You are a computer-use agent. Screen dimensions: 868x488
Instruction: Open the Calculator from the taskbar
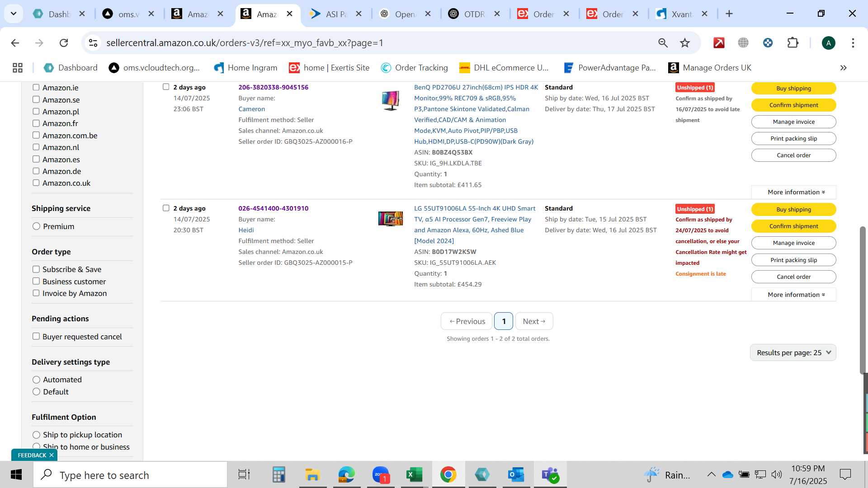click(278, 475)
